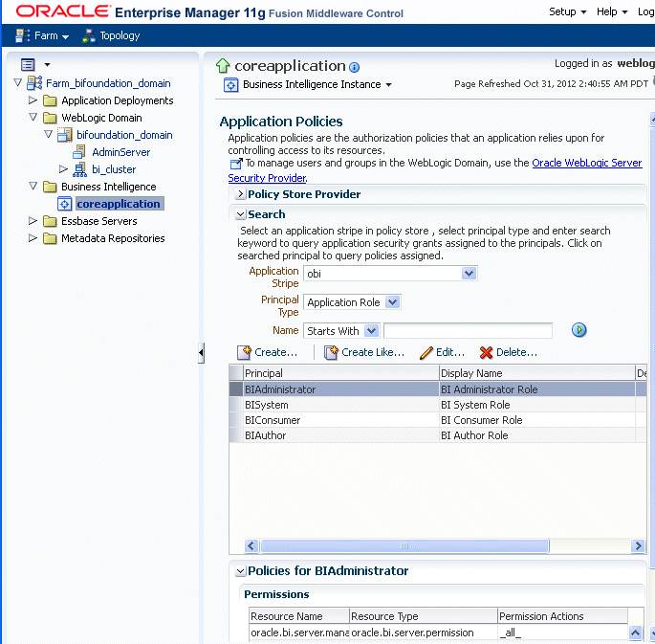Expand the Metadata Repositories folder
The image size is (655, 644).
pos(33,237)
